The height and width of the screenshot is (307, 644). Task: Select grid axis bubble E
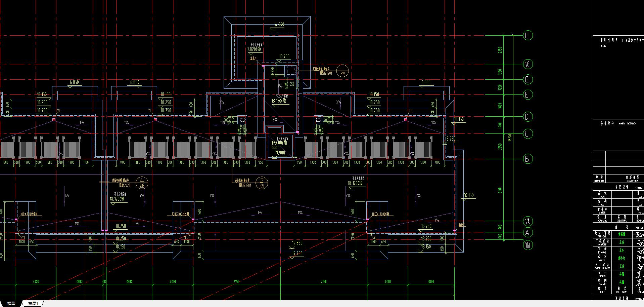coord(527,95)
